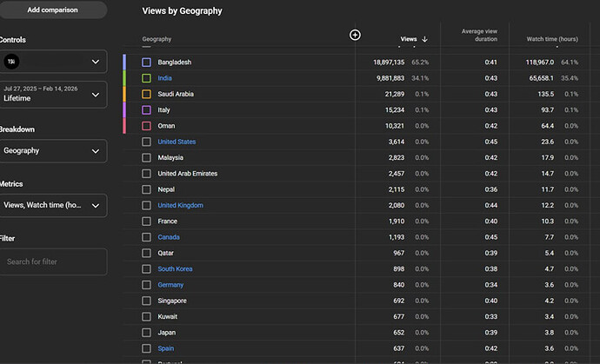Sort by Watch time (hours) column
The height and width of the screenshot is (364, 600).
pyautogui.click(x=552, y=39)
